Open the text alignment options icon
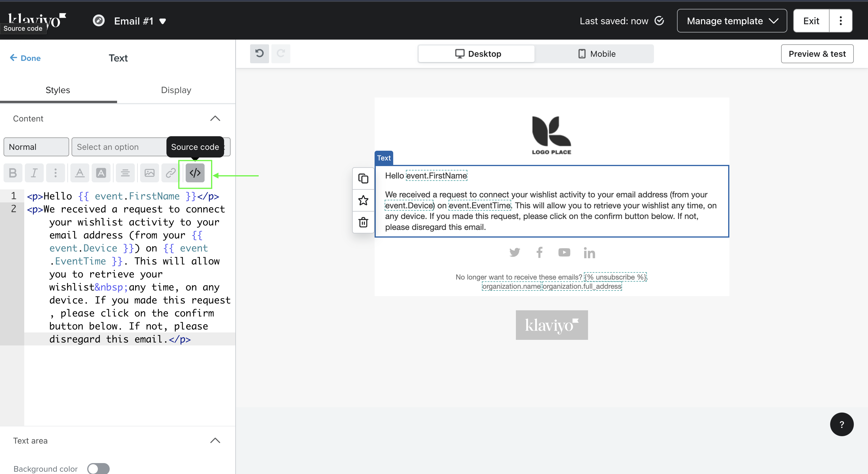The height and width of the screenshot is (474, 868). tap(125, 173)
